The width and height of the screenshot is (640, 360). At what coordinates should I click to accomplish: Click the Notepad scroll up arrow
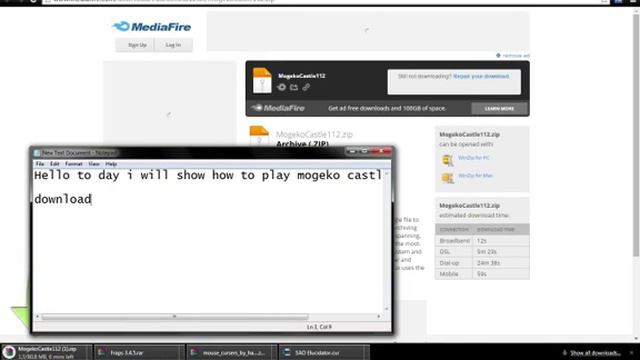pyautogui.click(x=387, y=174)
